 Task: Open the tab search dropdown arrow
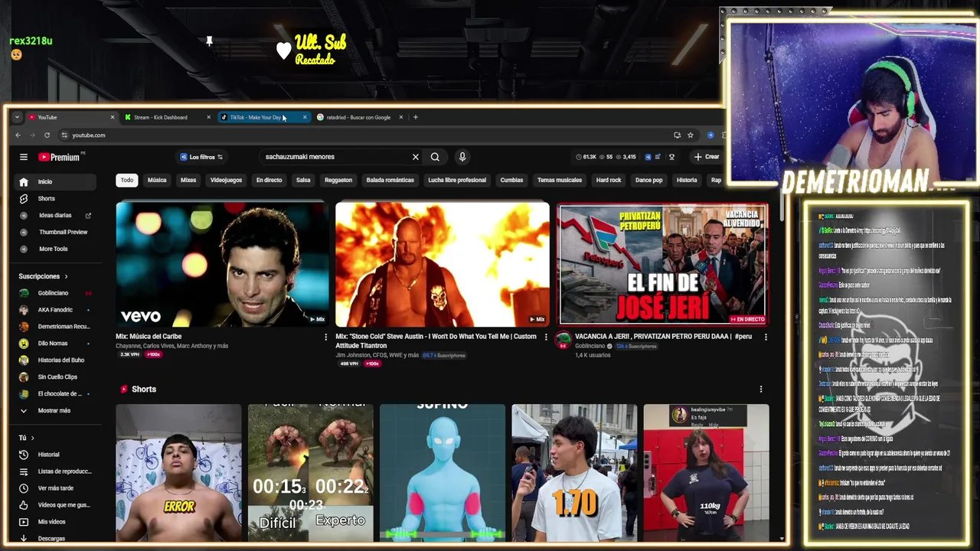(x=17, y=117)
